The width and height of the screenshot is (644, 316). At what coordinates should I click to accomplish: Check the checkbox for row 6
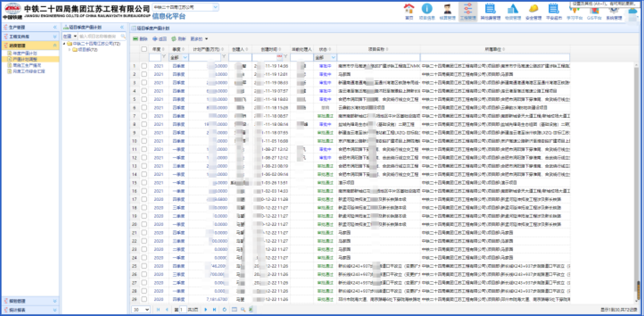[x=144, y=107]
